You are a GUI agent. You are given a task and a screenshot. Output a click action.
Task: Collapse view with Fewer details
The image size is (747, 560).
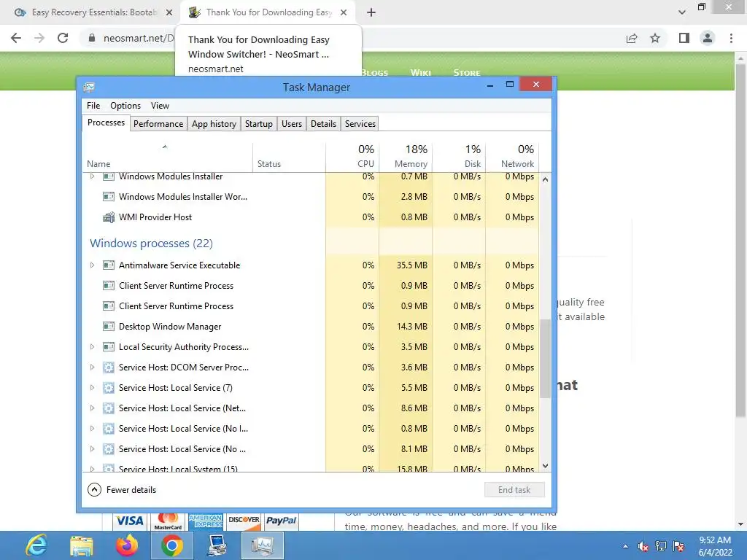(x=122, y=490)
